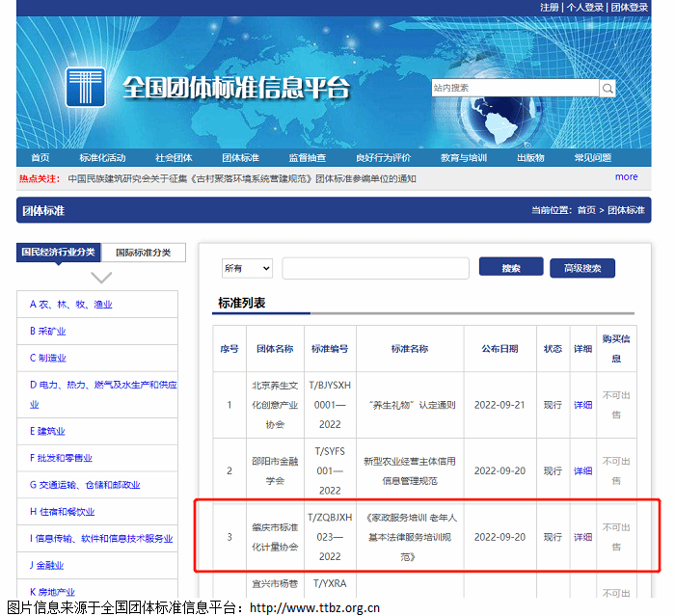Click 注册 link at top

pos(550,8)
